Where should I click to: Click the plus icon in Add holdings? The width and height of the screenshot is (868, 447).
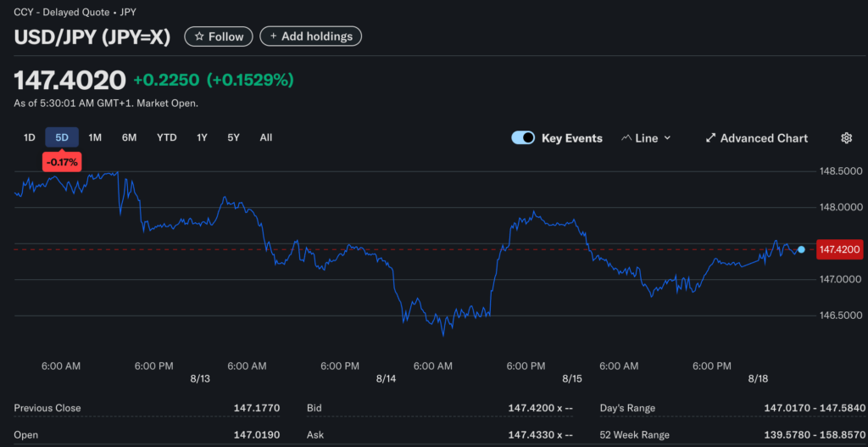tap(274, 36)
